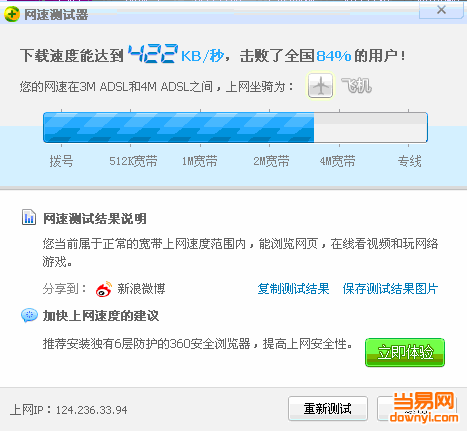Screen dimensions: 467x431
Task: Click the 422 KB/秒 speed value
Action: click(x=176, y=54)
